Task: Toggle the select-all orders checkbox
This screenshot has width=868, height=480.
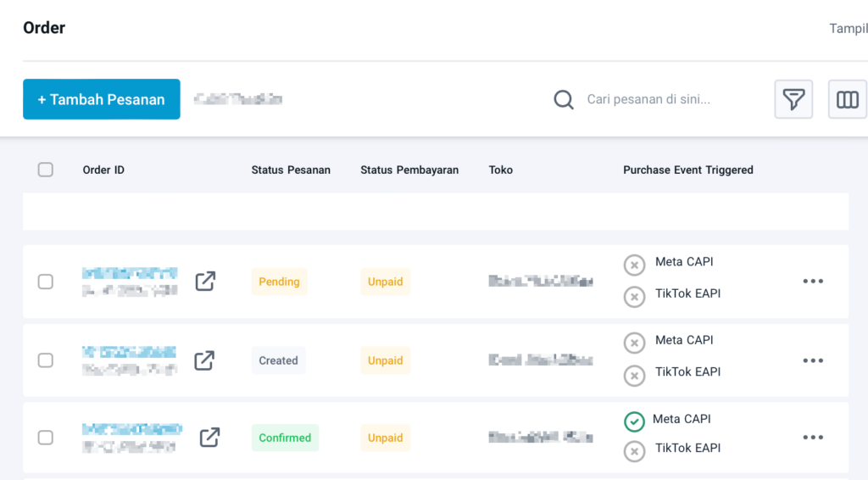Action: [46, 170]
